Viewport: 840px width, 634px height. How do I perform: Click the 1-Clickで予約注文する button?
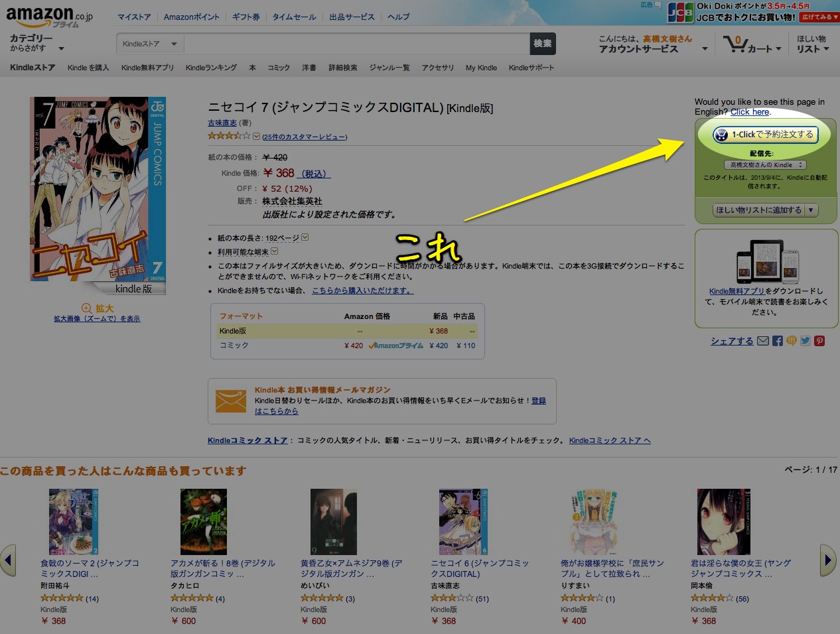pos(765,135)
